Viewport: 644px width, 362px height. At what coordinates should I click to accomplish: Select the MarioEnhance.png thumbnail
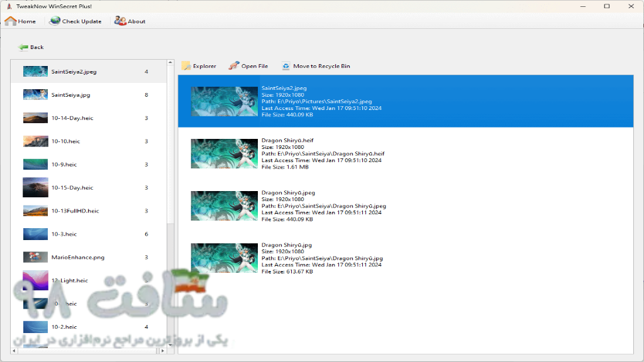[35, 257]
